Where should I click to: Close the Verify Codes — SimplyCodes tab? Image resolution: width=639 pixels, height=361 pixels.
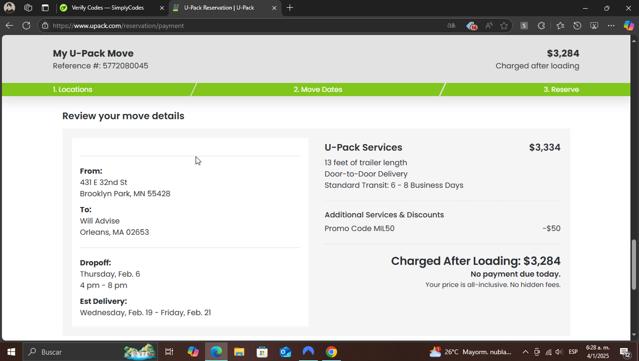tap(161, 8)
